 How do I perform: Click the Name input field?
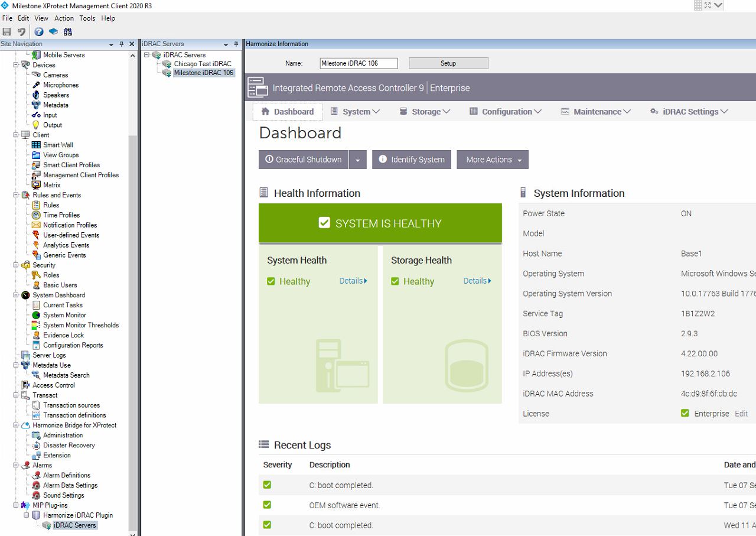pos(359,63)
